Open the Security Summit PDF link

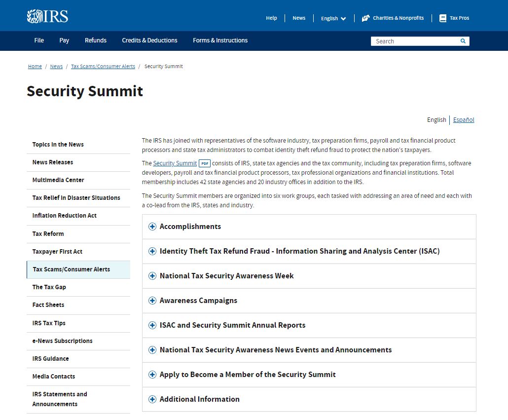(x=175, y=163)
